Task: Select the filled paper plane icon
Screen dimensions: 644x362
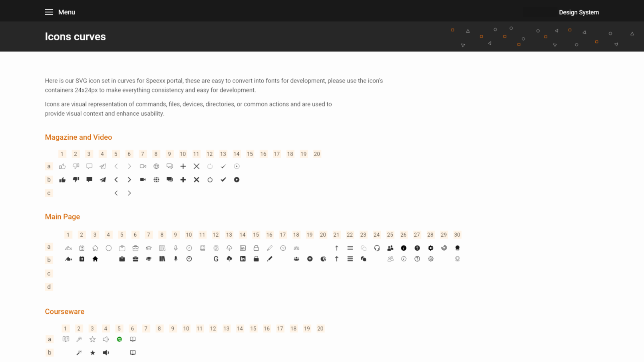Action: (103, 180)
